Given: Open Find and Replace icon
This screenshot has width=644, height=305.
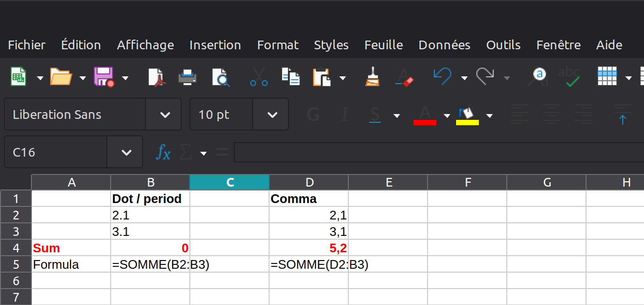Looking at the screenshot, I should [x=539, y=77].
